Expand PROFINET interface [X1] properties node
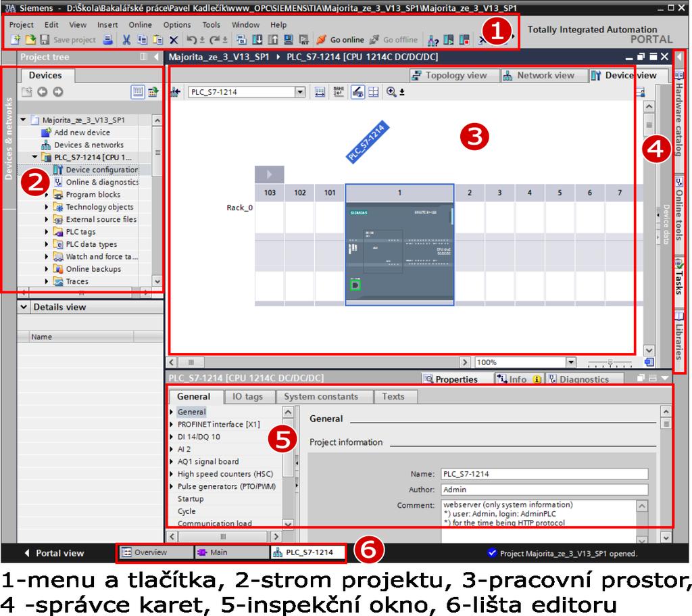This screenshot has width=692, height=616. tap(171, 424)
